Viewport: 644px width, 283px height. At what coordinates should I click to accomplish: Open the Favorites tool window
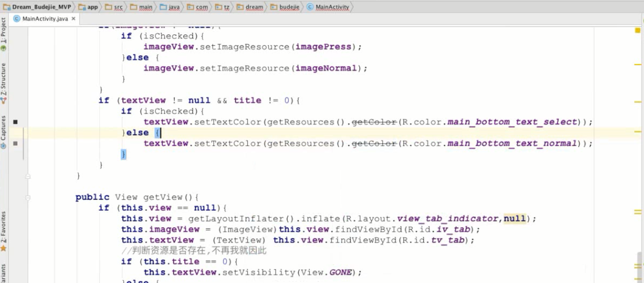pos(4,231)
